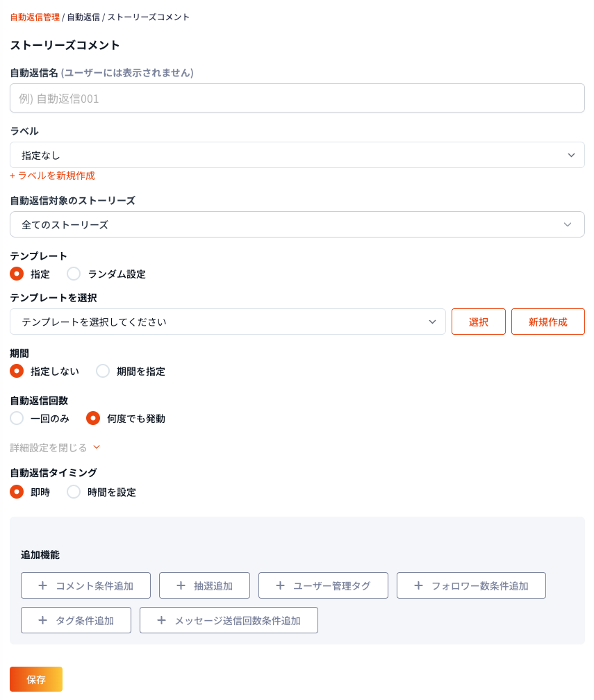Open the ラベル dropdown
The width and height of the screenshot is (594, 700).
pyautogui.click(x=297, y=155)
